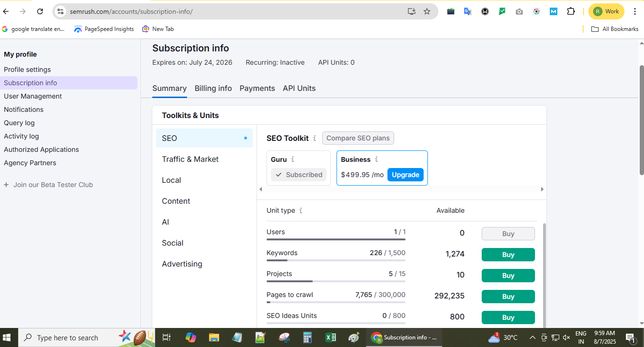The width and height of the screenshot is (644, 347).
Task: Reload the page with refresh icon
Action: pyautogui.click(x=40, y=11)
